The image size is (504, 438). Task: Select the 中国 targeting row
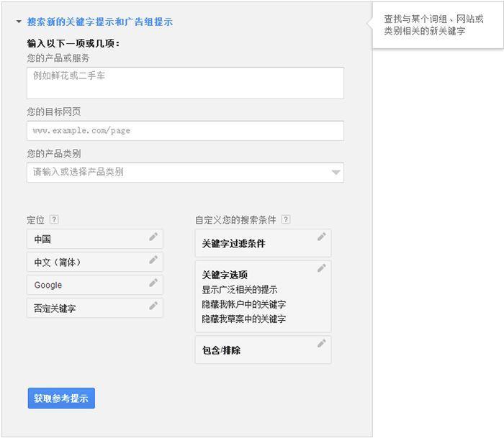(95, 239)
